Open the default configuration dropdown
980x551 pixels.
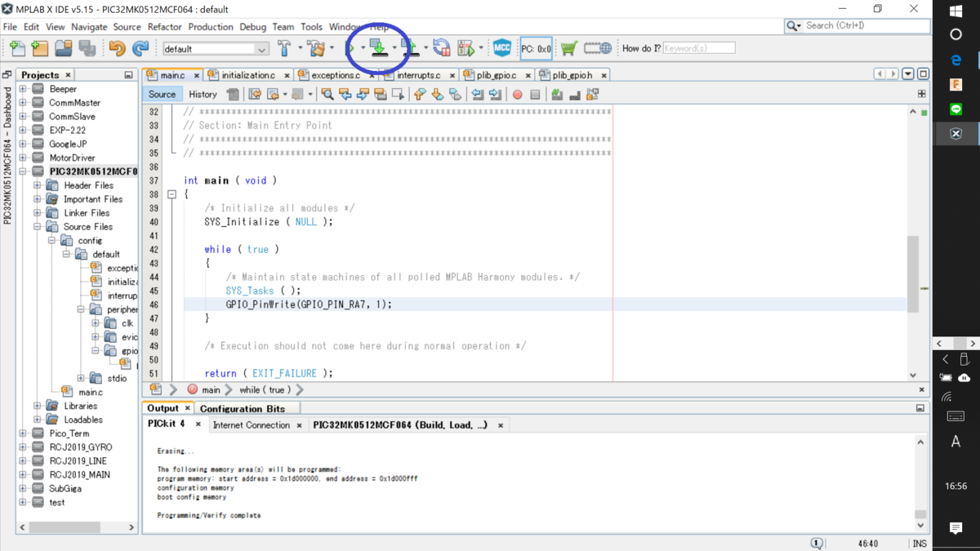[216, 49]
